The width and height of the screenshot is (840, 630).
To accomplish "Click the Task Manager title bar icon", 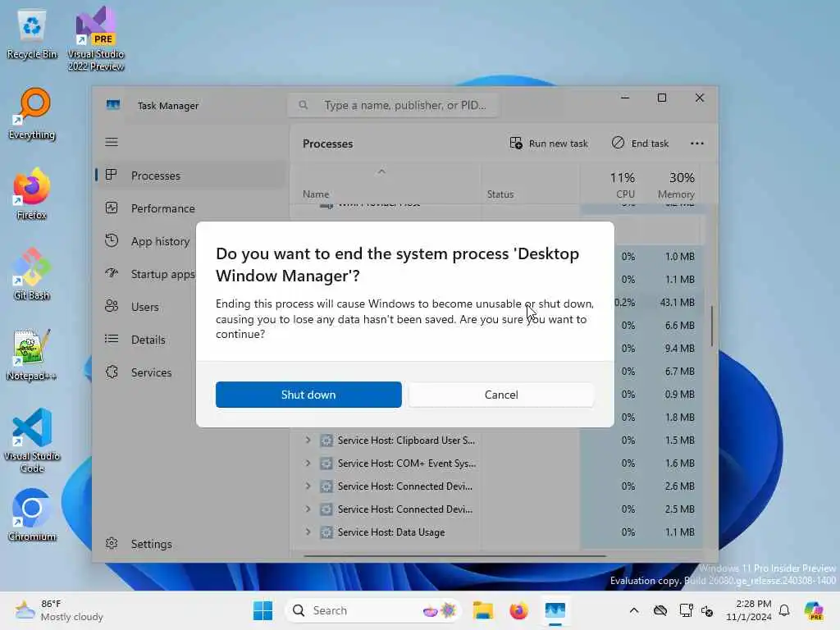I will coord(113,105).
